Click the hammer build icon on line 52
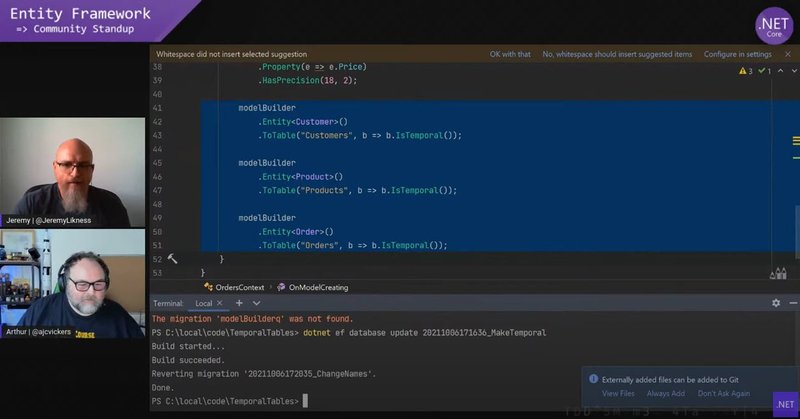This screenshot has width=800, height=419. (x=172, y=259)
